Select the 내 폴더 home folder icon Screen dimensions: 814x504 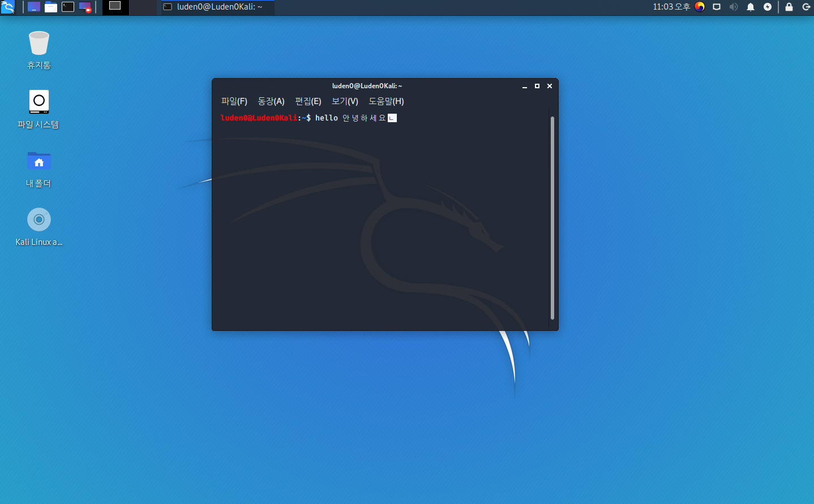[x=38, y=169]
